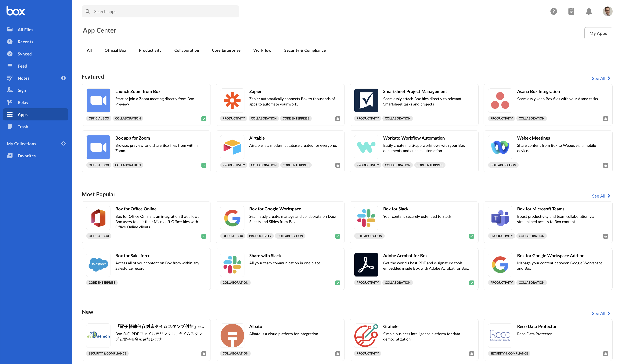This screenshot has width=620, height=364.
Task: Open notifications bell
Action: (x=589, y=11)
